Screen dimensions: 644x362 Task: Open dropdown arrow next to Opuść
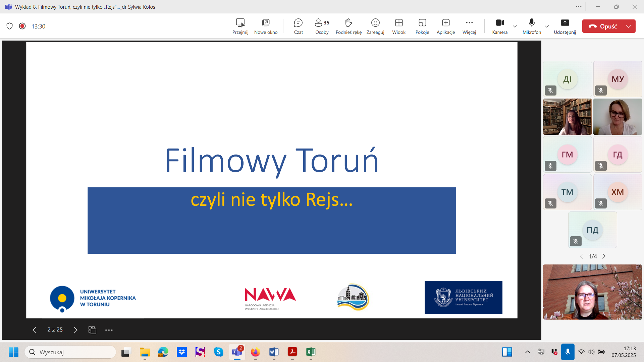click(x=629, y=26)
